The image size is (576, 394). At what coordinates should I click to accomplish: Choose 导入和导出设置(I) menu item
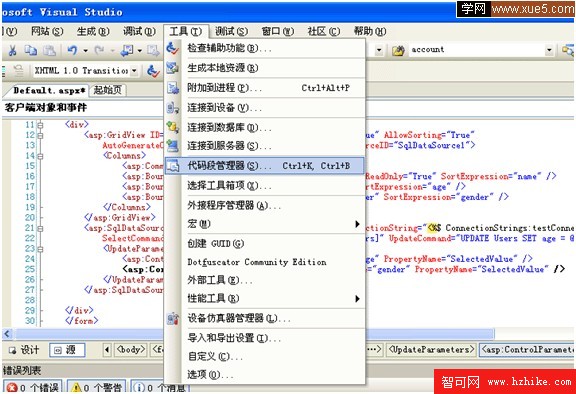(264, 338)
